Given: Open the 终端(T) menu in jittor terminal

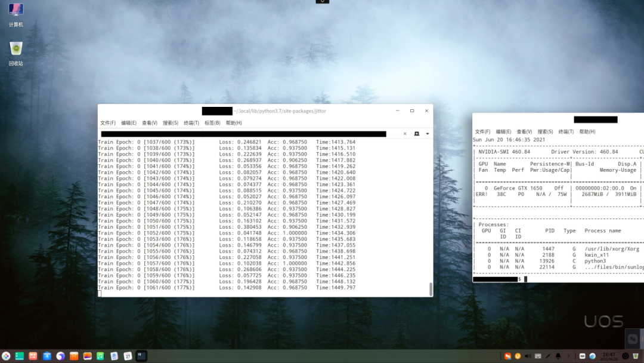Looking at the screenshot, I should point(191,123).
